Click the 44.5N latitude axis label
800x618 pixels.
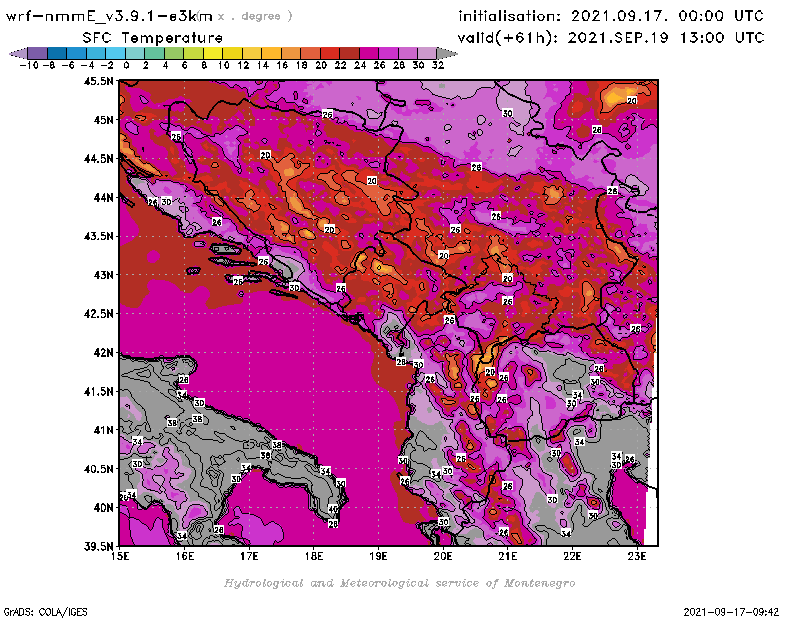click(98, 159)
